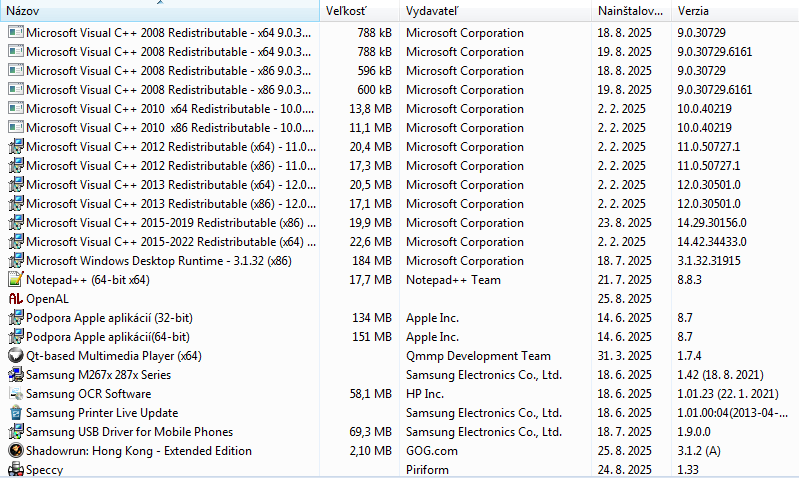Sort by Verzia column header
Screen dimensions: 799x478
735,11
